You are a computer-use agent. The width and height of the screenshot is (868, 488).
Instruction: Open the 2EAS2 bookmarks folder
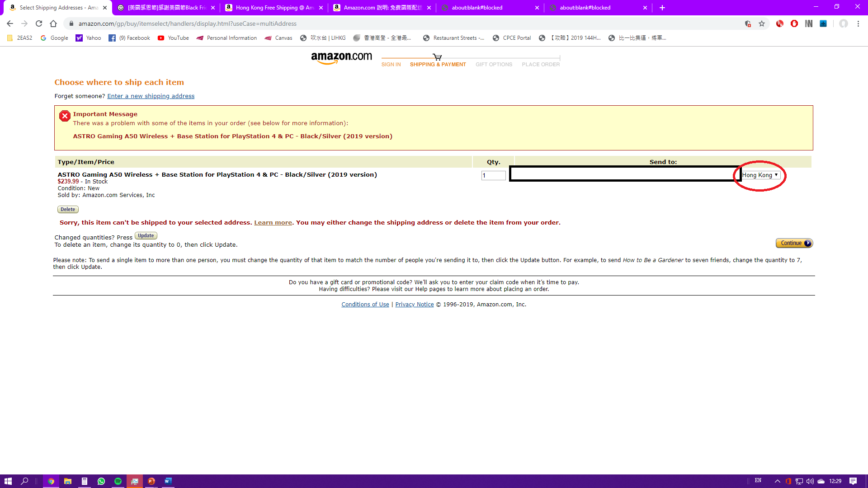point(20,38)
